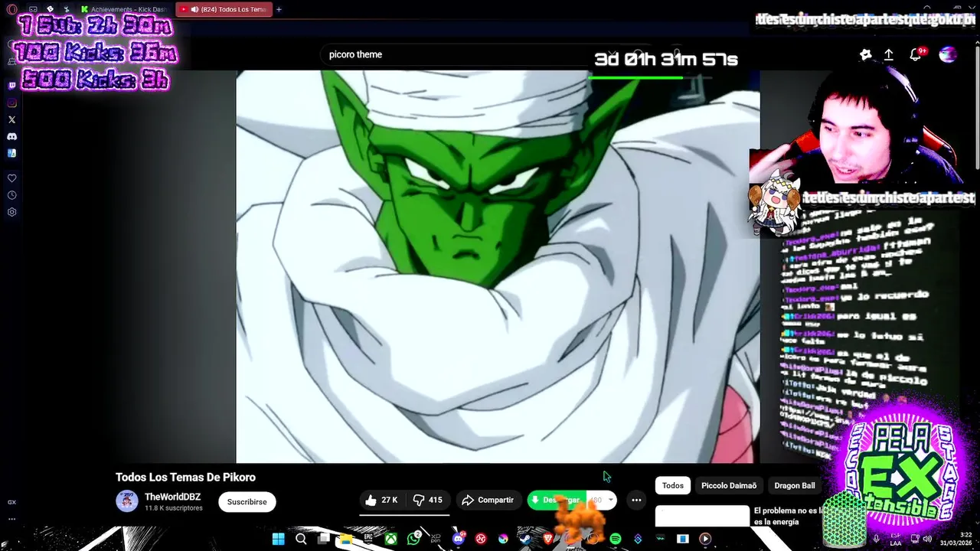980x551 pixels.
Task: Open Spotify from taskbar
Action: 616,539
